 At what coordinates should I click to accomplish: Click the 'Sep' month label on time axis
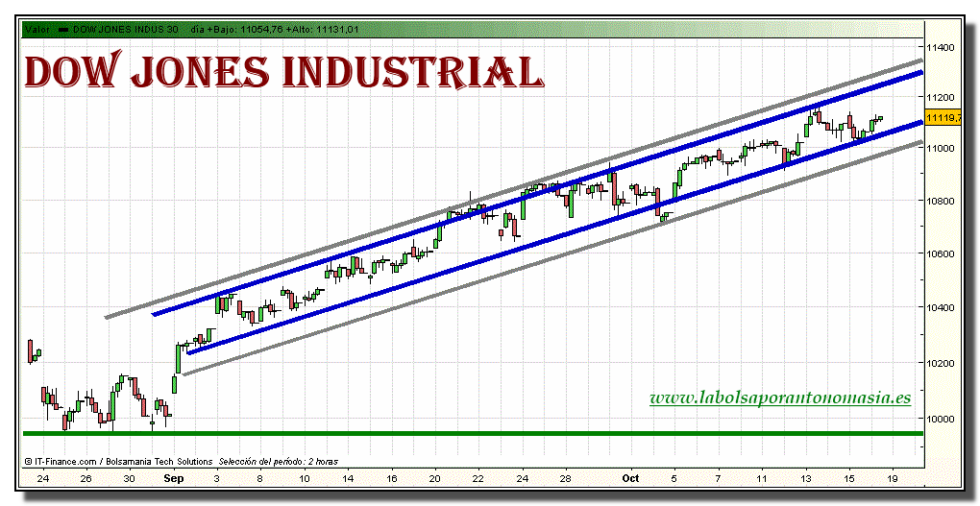coord(173,479)
